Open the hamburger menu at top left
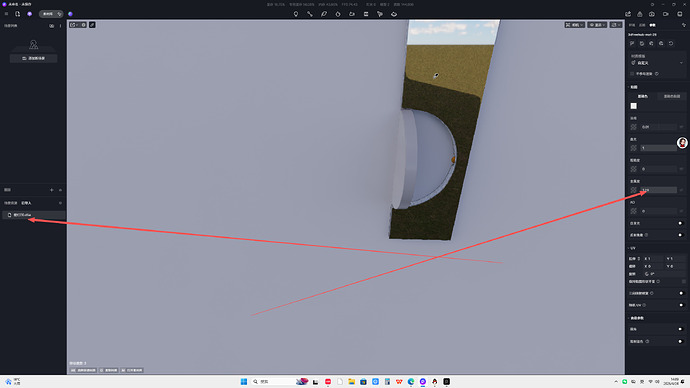The height and width of the screenshot is (388, 690). (6, 14)
